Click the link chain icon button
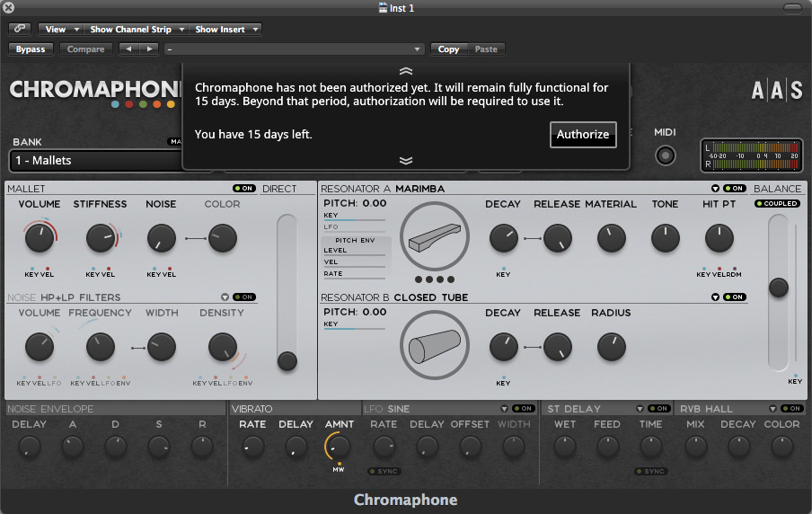 pos(20,29)
